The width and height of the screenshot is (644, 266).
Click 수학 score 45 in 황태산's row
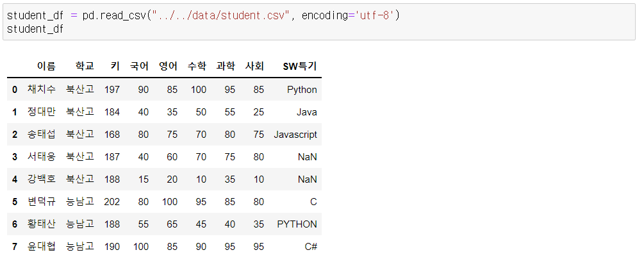click(x=201, y=224)
